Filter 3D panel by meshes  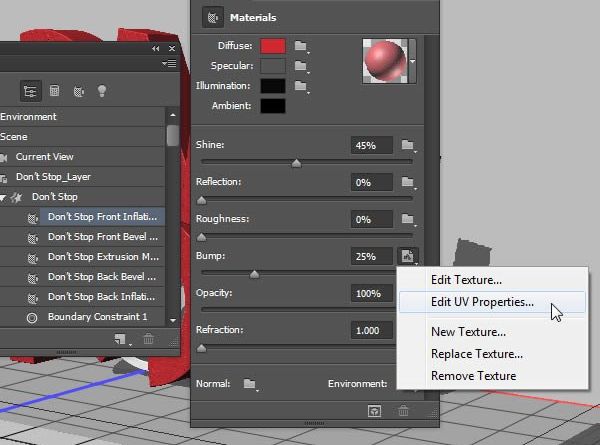[x=54, y=91]
